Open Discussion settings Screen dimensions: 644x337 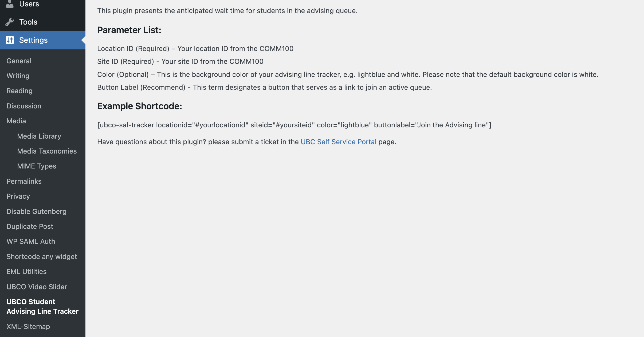(24, 106)
